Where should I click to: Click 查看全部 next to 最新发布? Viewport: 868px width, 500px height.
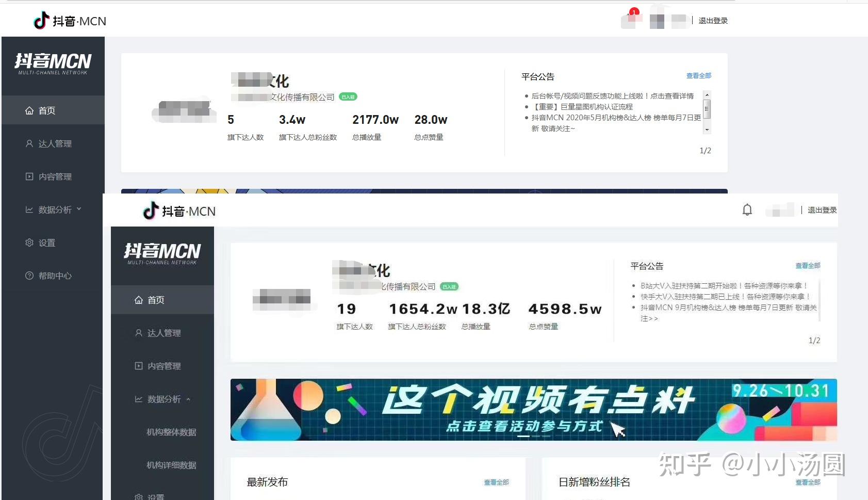coord(496,482)
